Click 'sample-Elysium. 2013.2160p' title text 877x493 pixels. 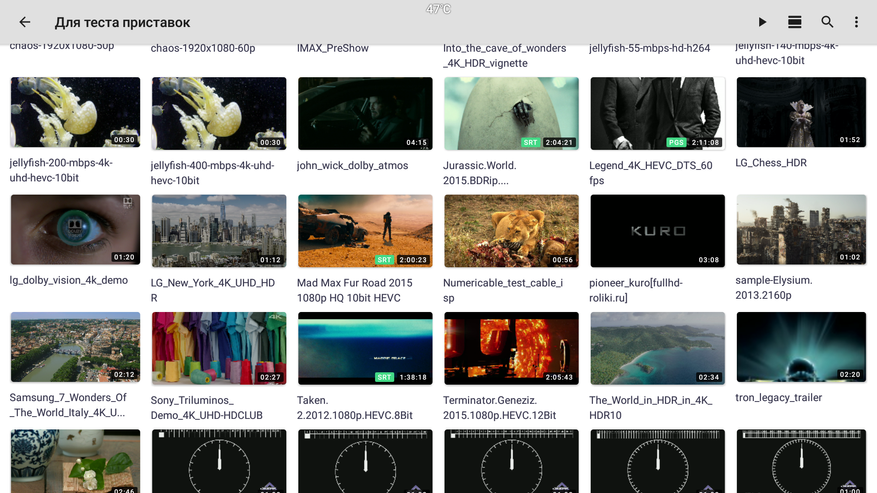click(x=774, y=288)
